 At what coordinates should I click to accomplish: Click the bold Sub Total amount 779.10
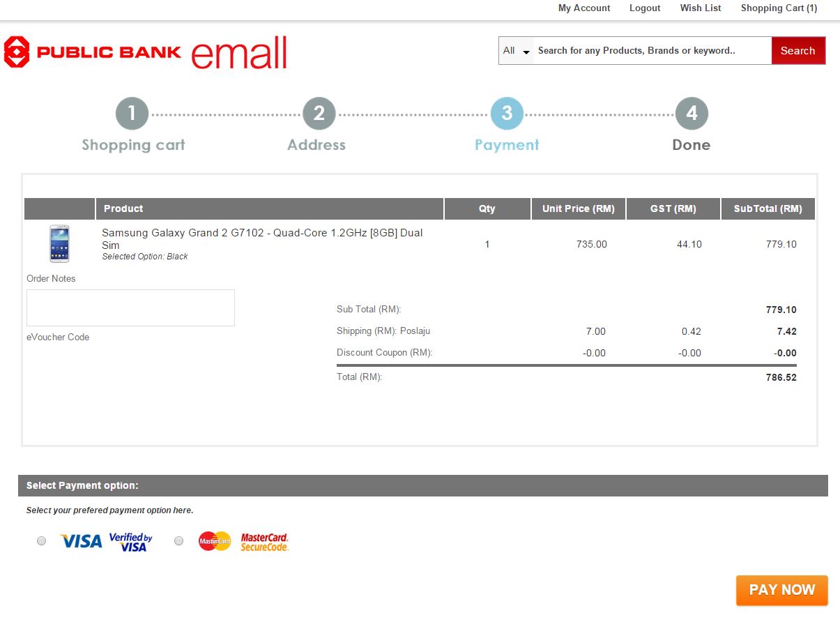pos(781,310)
